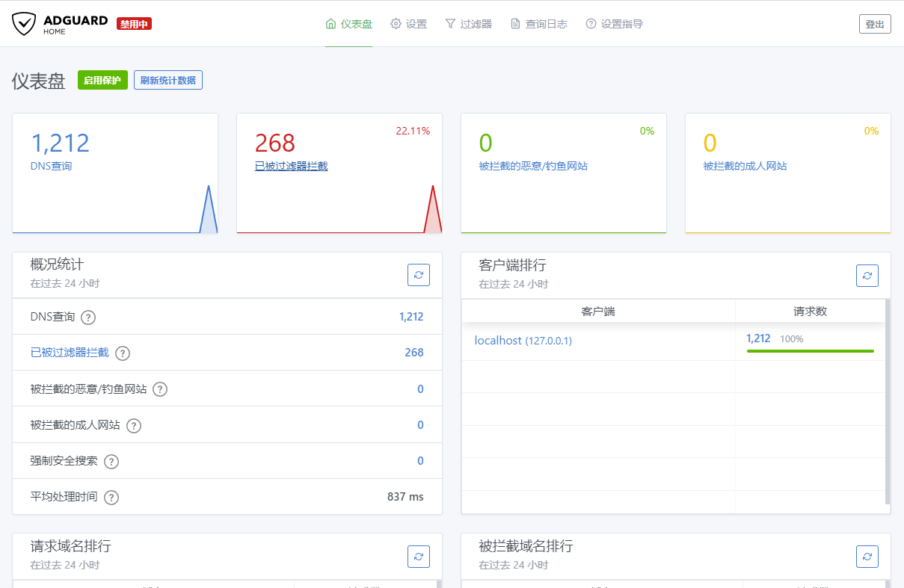904x588 pixels.
Task: Refresh the 客户端排行 panel
Action: pos(867,275)
